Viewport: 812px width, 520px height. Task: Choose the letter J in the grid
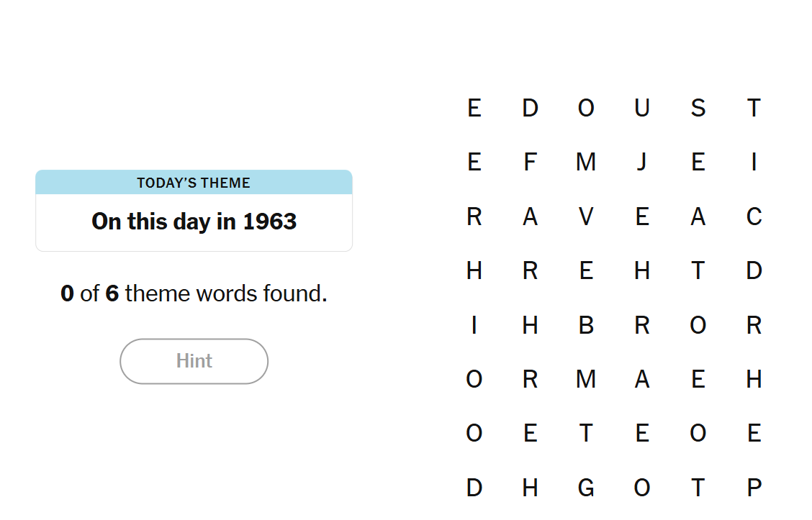pos(641,162)
